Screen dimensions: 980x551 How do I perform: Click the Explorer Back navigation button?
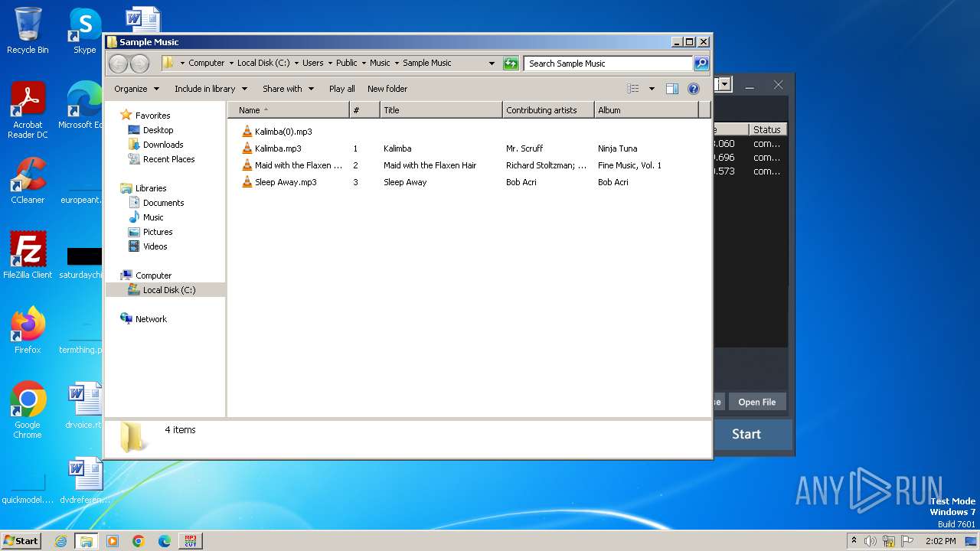tap(118, 64)
